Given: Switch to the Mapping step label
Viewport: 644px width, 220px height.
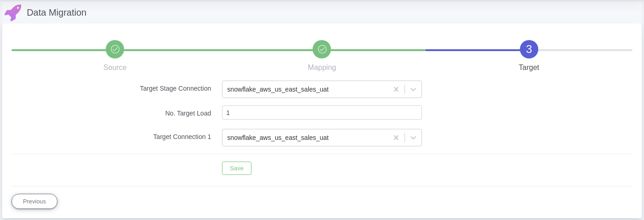Looking at the screenshot, I should (x=322, y=67).
